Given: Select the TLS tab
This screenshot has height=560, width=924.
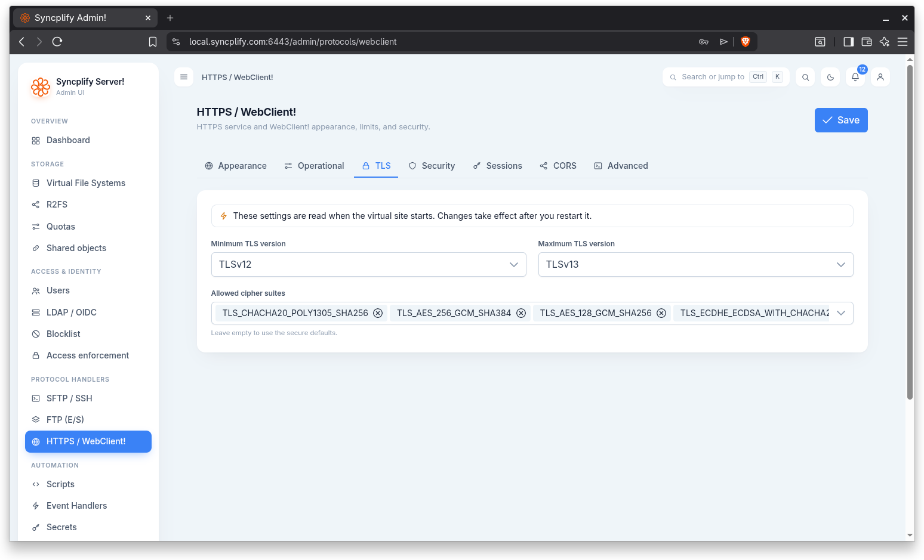Looking at the screenshot, I should coord(376,166).
